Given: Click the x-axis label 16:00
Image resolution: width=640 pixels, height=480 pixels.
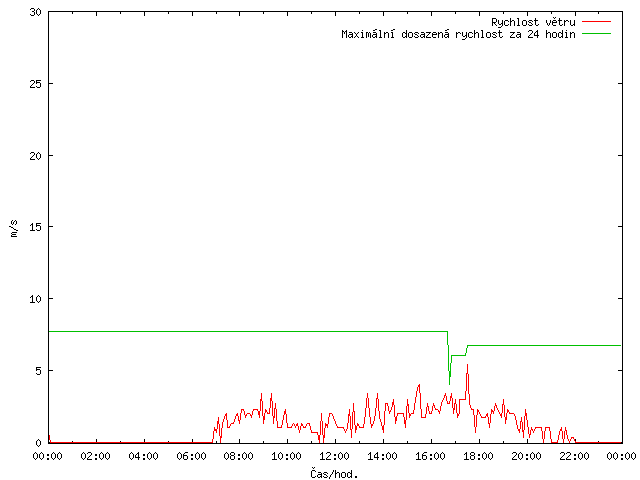Looking at the screenshot, I should (x=430, y=456).
